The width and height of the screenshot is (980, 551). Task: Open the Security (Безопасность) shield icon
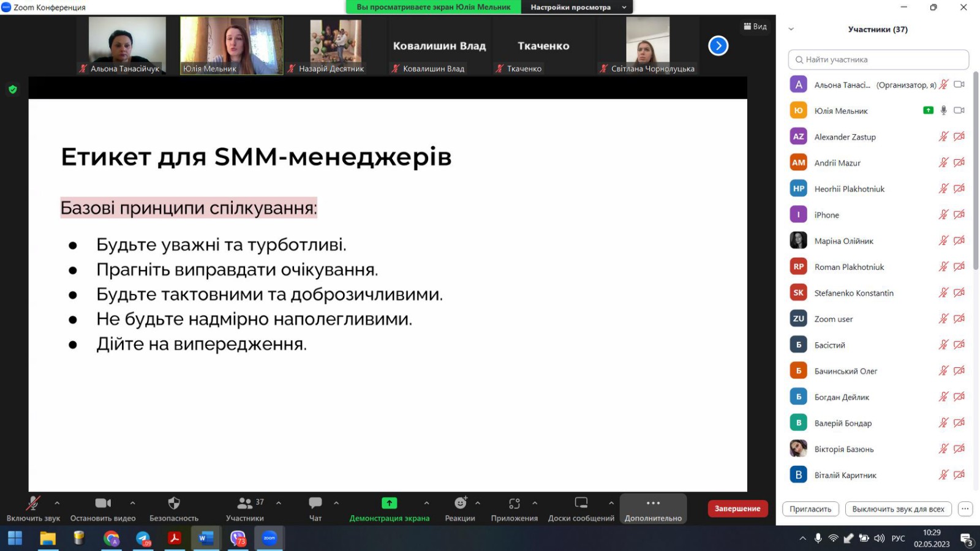[174, 503]
